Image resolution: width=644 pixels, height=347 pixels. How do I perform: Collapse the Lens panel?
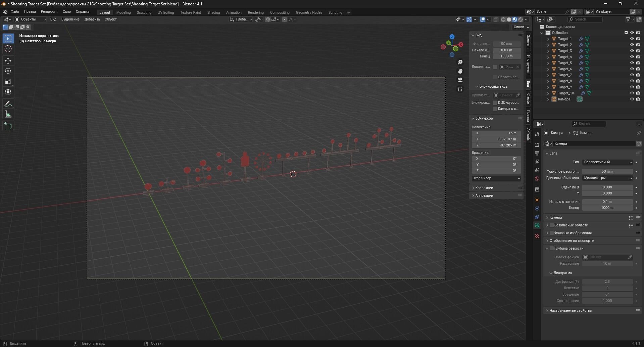tap(547, 154)
